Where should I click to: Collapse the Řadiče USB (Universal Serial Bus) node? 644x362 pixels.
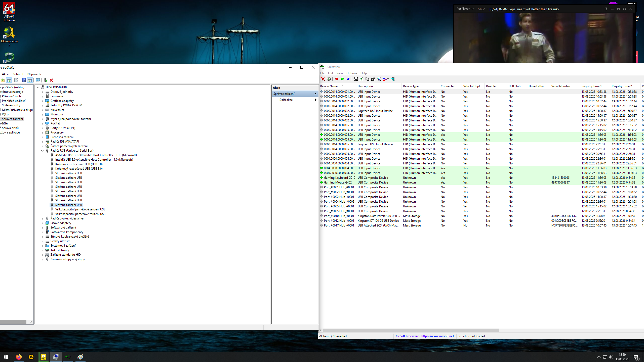click(43, 151)
